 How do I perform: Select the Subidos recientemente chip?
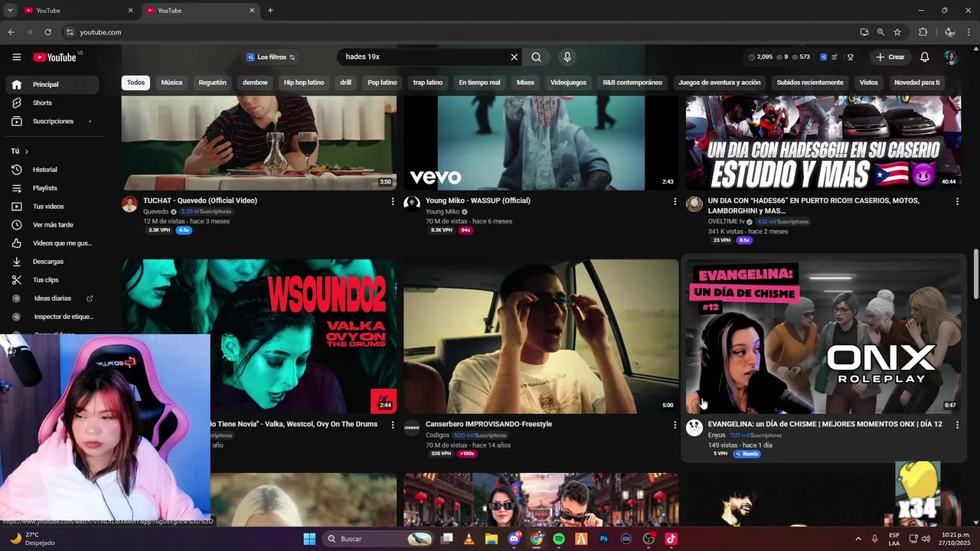tap(810, 83)
